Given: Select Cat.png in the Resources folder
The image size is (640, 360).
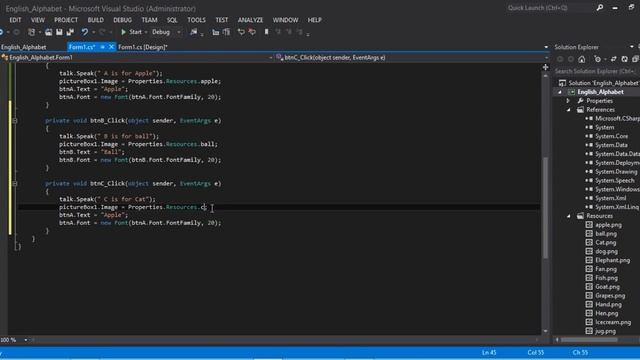Looking at the screenshot, I should (605, 242).
